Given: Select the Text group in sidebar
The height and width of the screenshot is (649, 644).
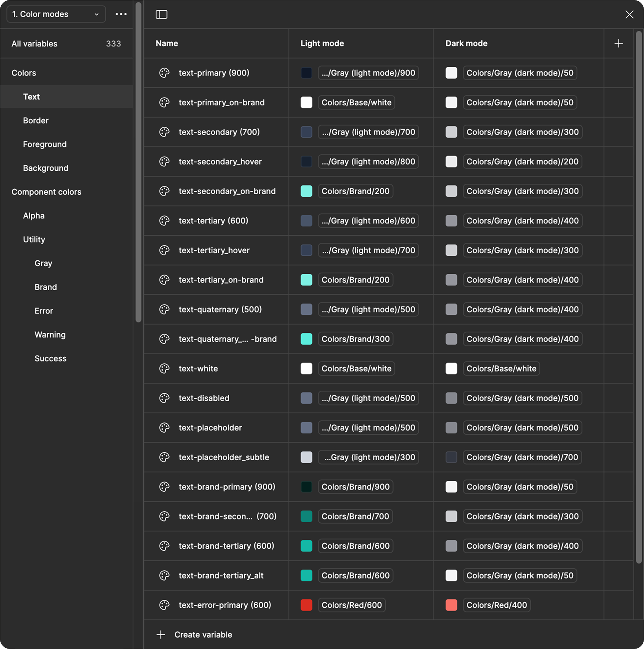Looking at the screenshot, I should click(x=66, y=97).
